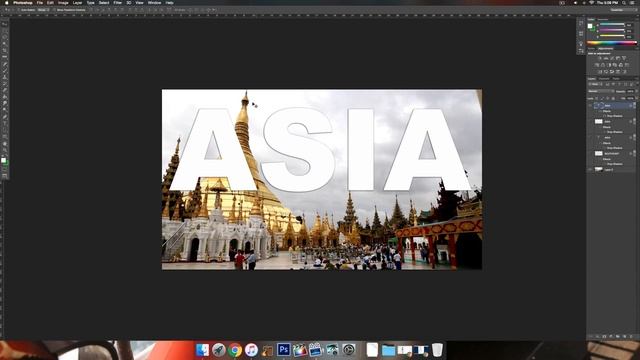Open Launchpad from the Dock
The width and height of the screenshot is (640, 360).
(x=218, y=350)
